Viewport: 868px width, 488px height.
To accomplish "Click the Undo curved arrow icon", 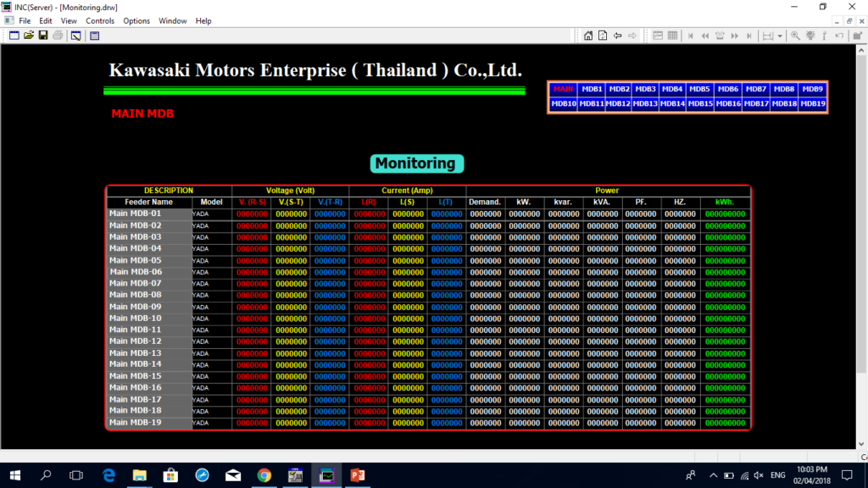I will (x=840, y=36).
